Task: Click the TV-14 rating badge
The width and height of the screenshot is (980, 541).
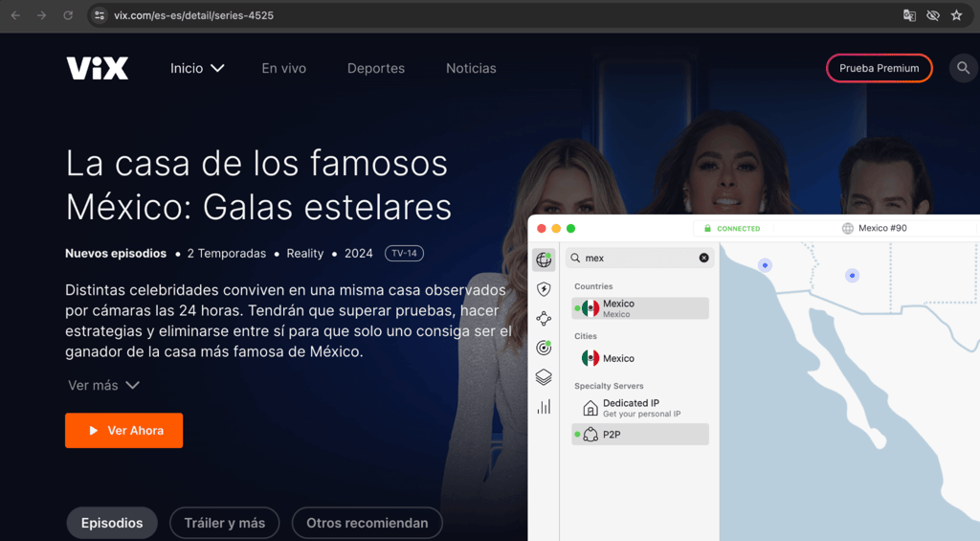Action: pyautogui.click(x=404, y=254)
